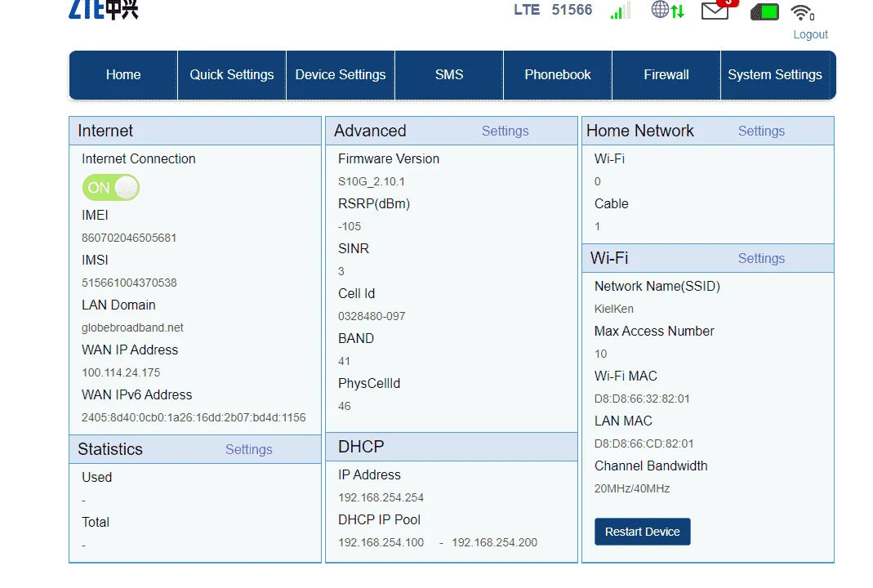Click the green battery status icon

(x=765, y=11)
